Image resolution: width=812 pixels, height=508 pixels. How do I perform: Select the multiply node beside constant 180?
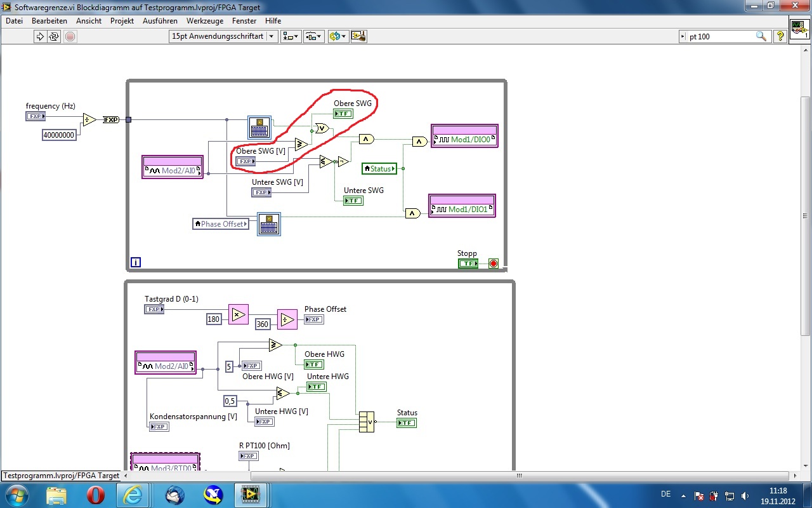(238, 315)
